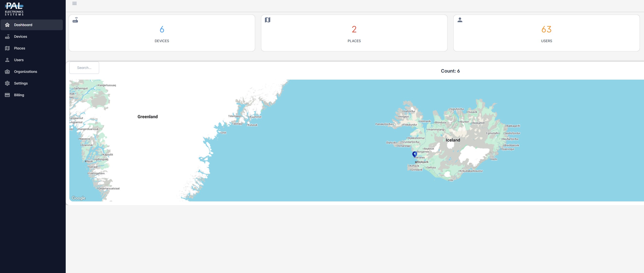The height and width of the screenshot is (273, 644).
Task: Click the Ísafjörður label on map
Action: click(x=409, y=111)
